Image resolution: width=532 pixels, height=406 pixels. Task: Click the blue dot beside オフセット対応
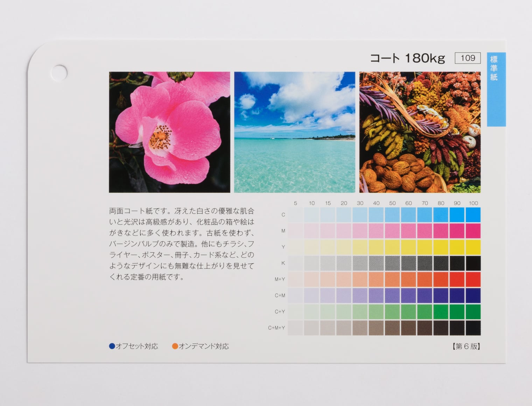[x=112, y=346]
